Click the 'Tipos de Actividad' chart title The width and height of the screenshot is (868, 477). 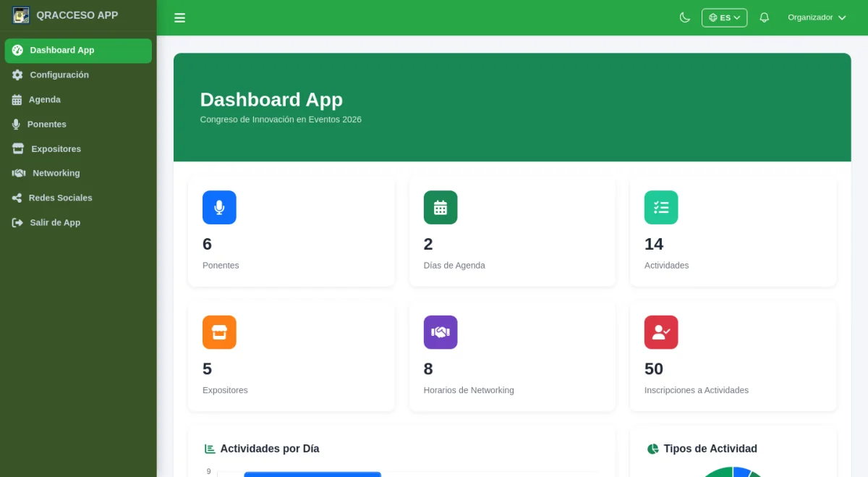click(710, 449)
